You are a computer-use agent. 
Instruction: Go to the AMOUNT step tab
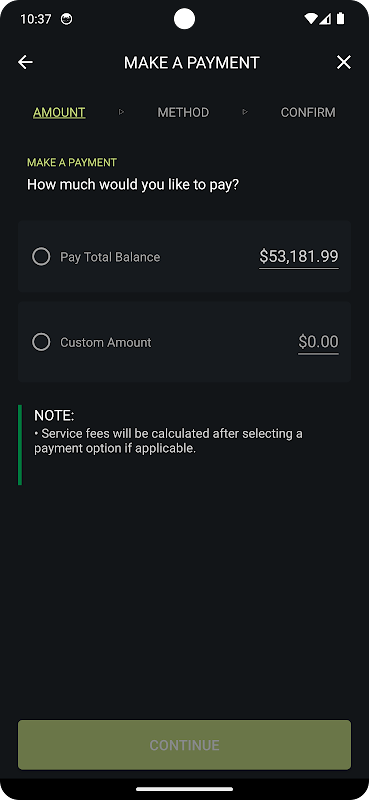tap(59, 112)
